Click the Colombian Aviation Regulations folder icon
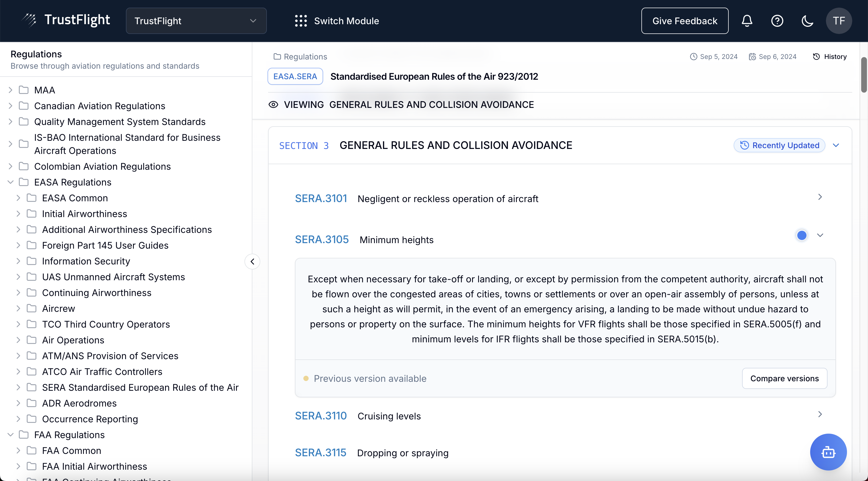This screenshot has height=481, width=868. [x=24, y=166]
